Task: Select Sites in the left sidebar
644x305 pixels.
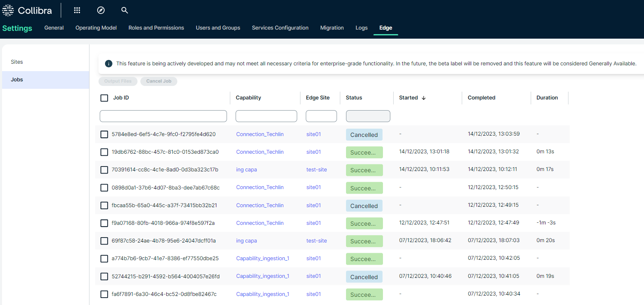Action: click(17, 62)
